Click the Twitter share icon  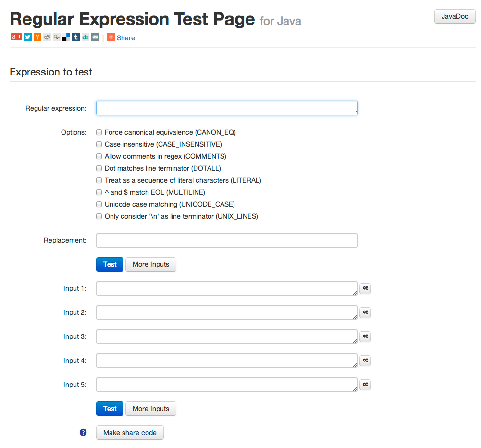[28, 37]
